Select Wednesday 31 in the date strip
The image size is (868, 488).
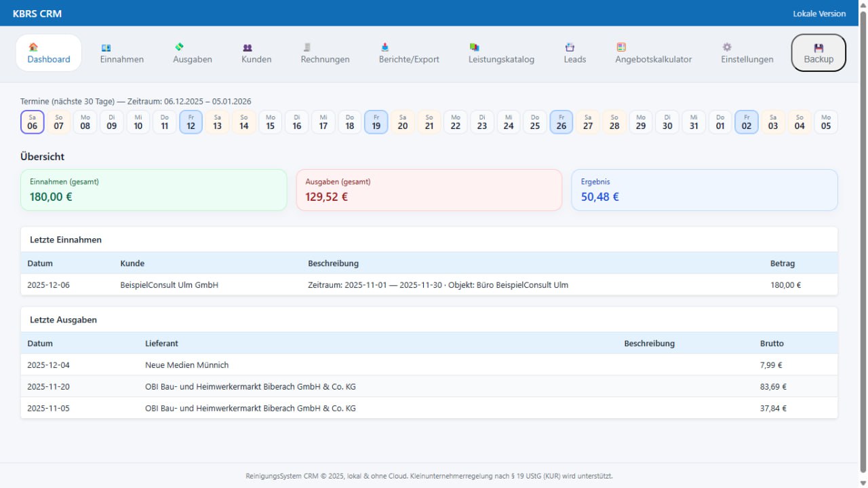(694, 122)
